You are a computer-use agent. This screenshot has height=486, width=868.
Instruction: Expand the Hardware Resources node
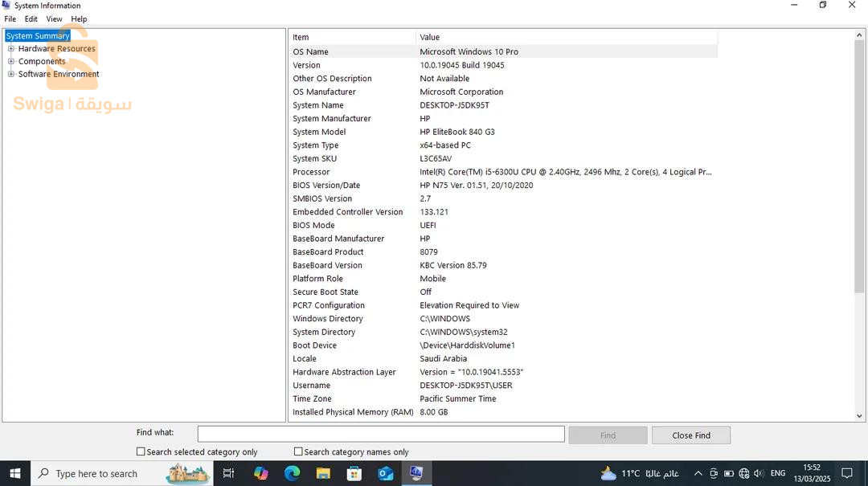point(10,48)
